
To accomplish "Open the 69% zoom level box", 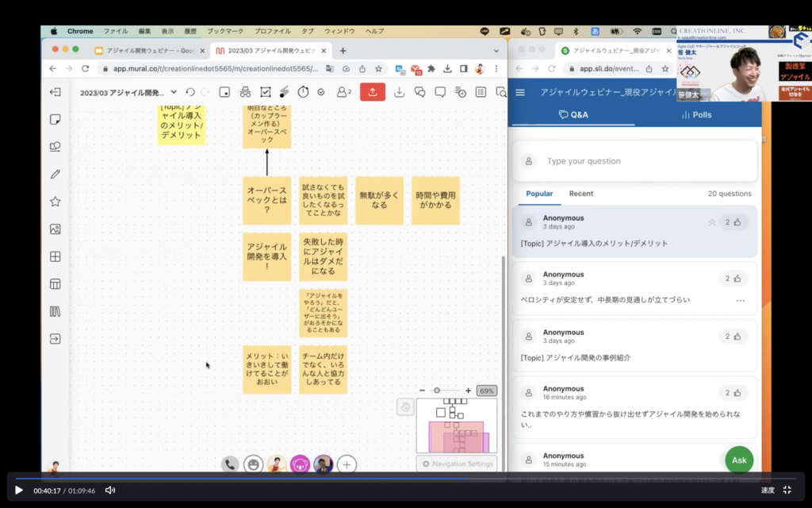I will [486, 391].
